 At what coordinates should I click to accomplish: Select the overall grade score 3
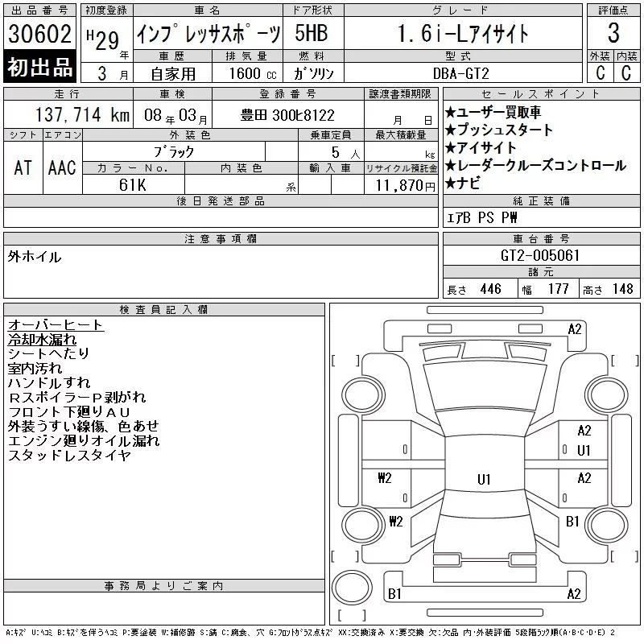(x=613, y=34)
